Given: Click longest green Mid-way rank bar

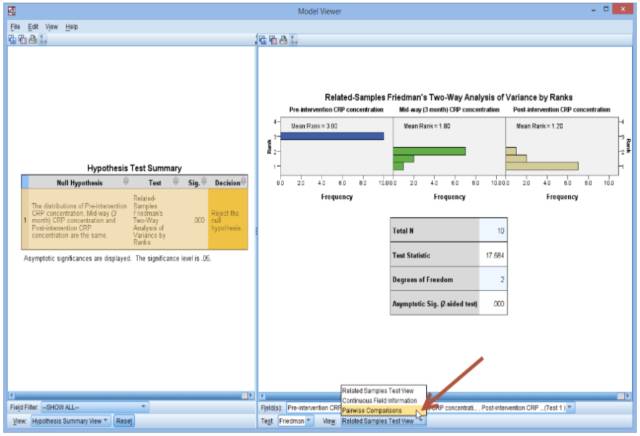Looking at the screenshot, I should click(x=429, y=151).
